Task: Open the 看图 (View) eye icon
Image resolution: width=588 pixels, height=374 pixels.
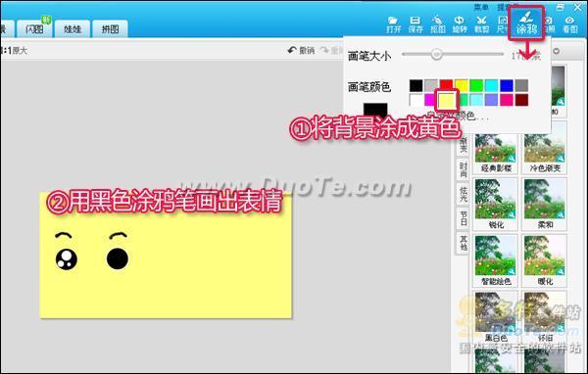Action: [570, 24]
